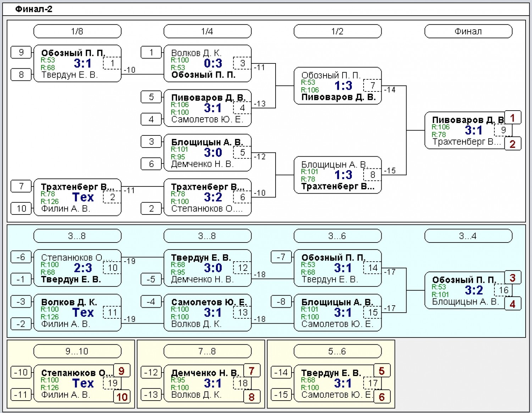
Task: Click red place badge 2 next to Трахтенберг
Action: pyautogui.click(x=512, y=144)
